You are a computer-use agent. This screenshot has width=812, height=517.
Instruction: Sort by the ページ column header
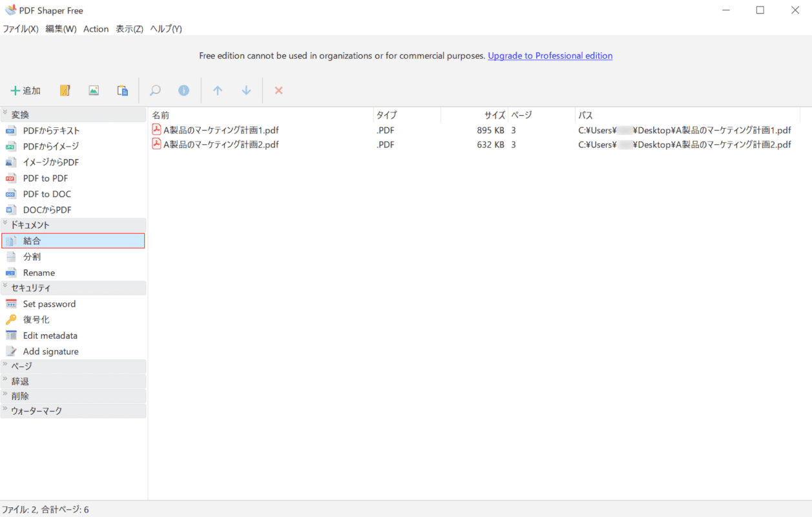pos(542,115)
